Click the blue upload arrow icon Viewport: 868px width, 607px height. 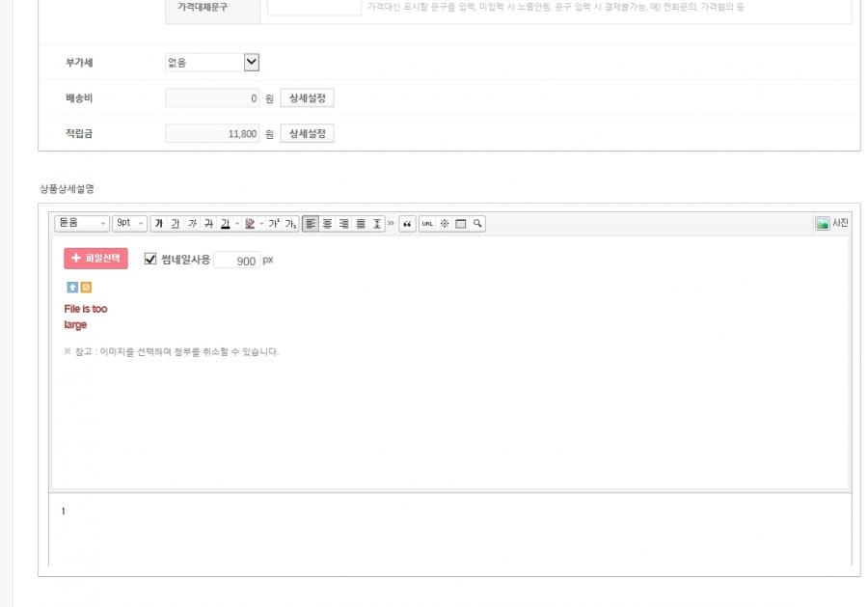(x=71, y=288)
